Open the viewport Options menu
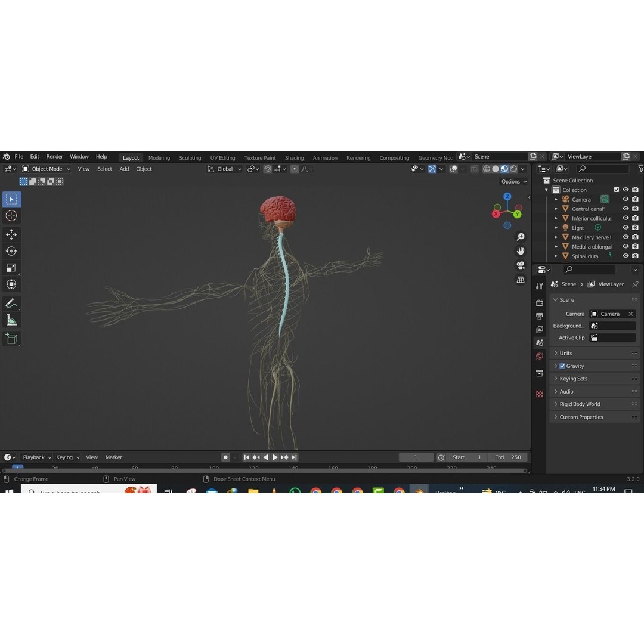Screen dimensions: 644x644 512,181
